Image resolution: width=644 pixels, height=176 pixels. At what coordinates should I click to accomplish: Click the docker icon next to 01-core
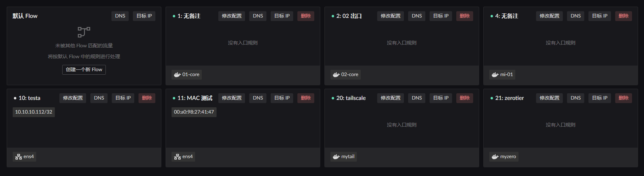178,74
